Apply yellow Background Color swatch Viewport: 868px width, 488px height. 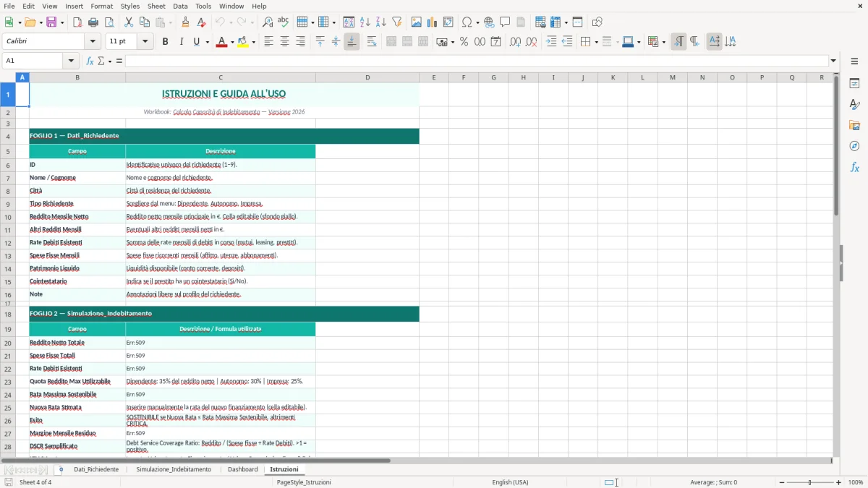pyautogui.click(x=244, y=42)
